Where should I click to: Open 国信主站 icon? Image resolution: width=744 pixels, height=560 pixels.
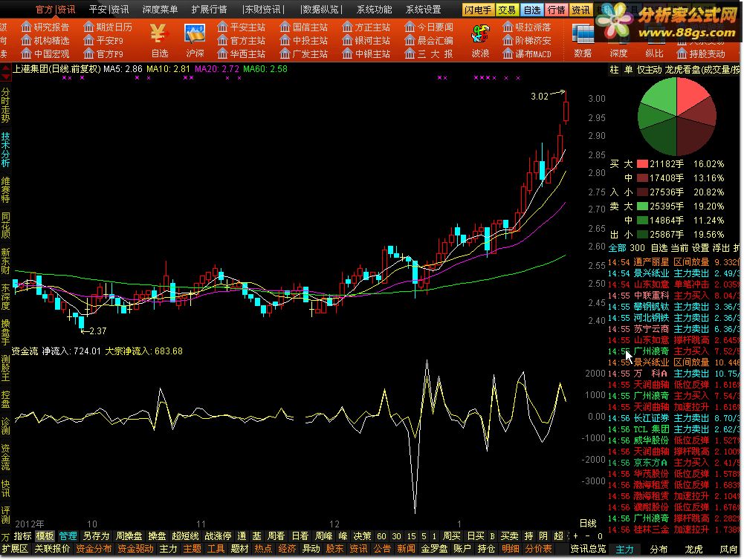tap(304, 27)
